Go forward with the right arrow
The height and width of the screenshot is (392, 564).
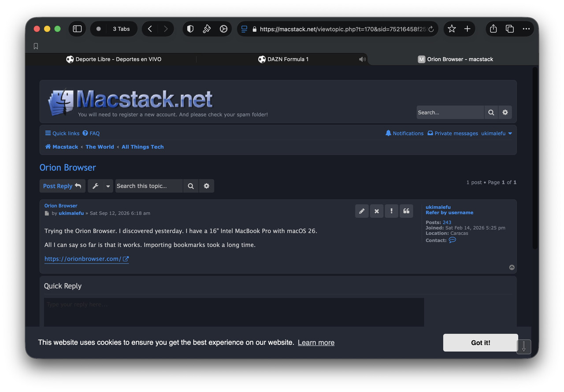pos(166,29)
